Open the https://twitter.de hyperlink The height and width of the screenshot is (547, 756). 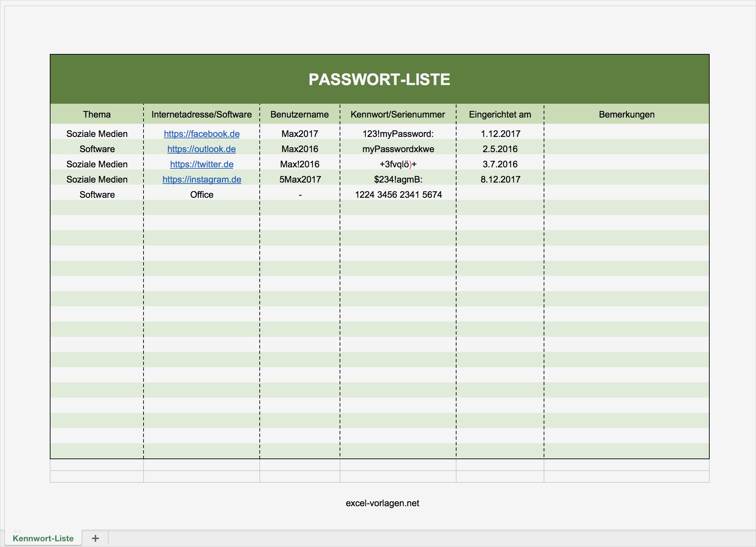click(201, 164)
